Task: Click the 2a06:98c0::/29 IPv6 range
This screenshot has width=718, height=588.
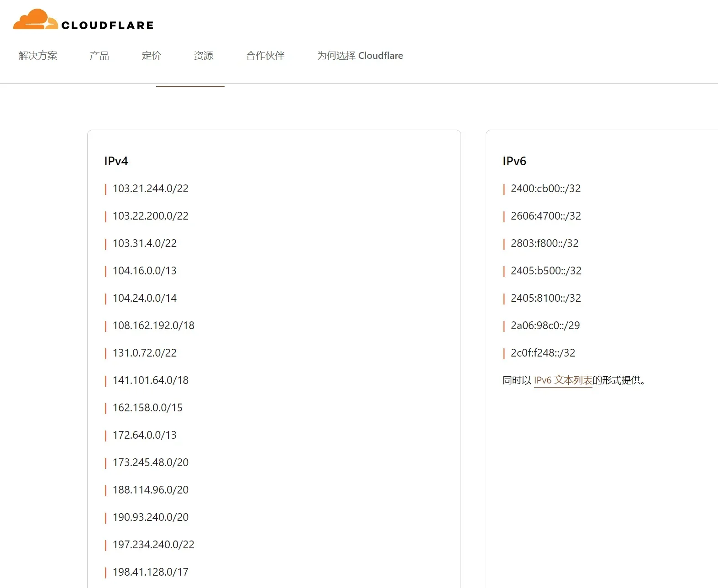Action: [x=545, y=325]
